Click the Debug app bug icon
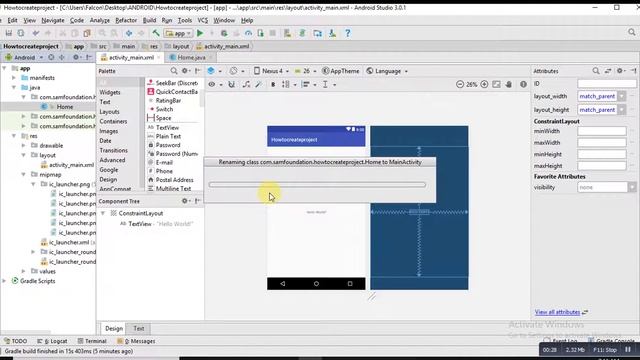The width and height of the screenshot is (640, 360). click(224, 33)
